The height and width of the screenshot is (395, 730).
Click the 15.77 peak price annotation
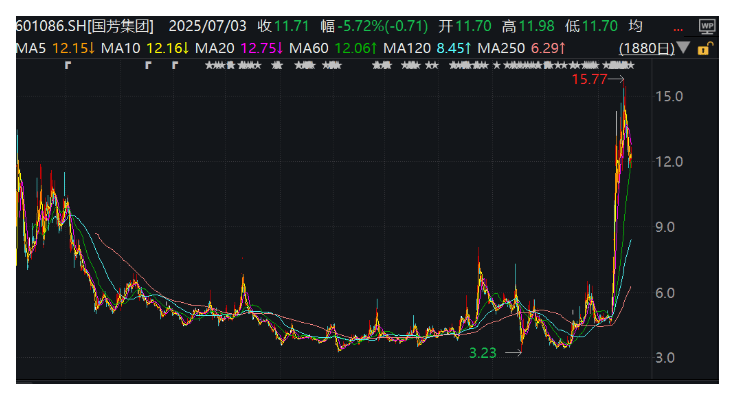(x=589, y=79)
